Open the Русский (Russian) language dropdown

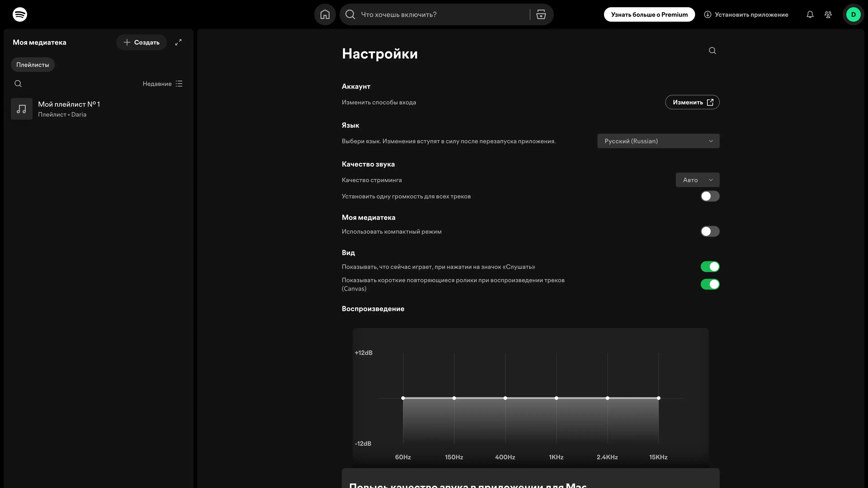coord(658,141)
